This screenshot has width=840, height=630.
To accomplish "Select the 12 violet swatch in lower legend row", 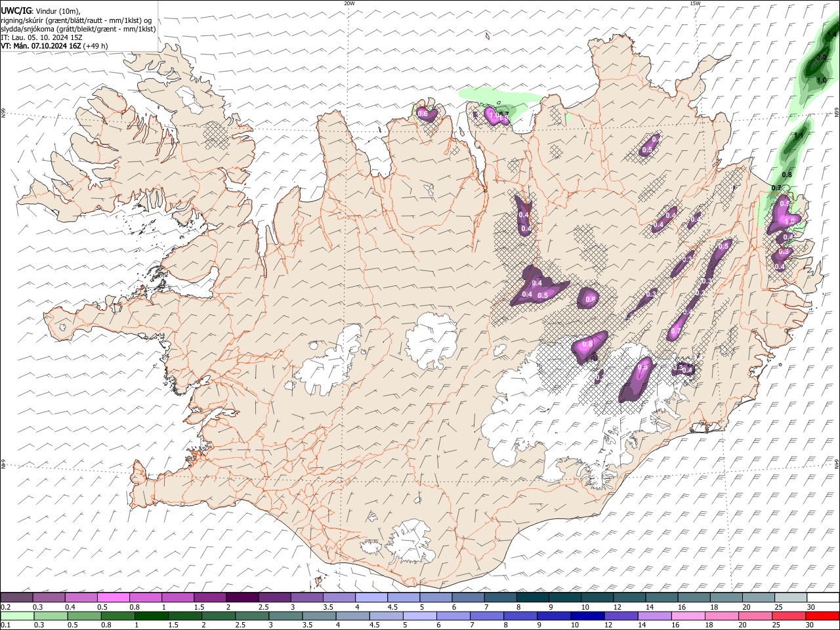I will [x=621, y=616].
